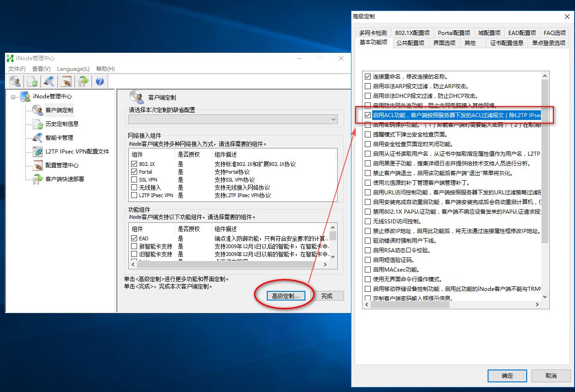
Task: Click the 完成 button
Action: (x=327, y=296)
